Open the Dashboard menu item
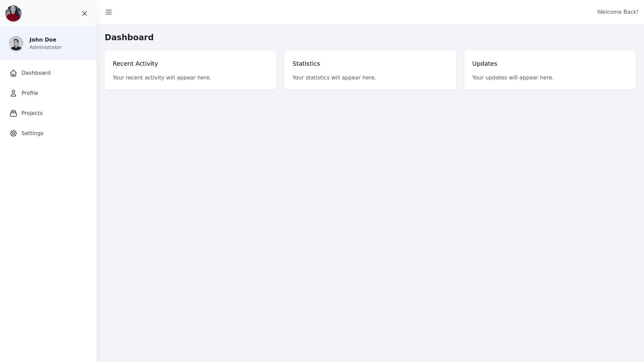This screenshot has width=644, height=362. coord(36,73)
